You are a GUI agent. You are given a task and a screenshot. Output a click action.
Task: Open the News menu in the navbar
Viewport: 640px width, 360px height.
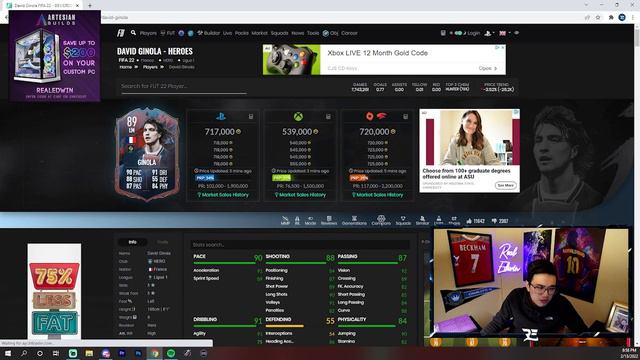tap(298, 33)
